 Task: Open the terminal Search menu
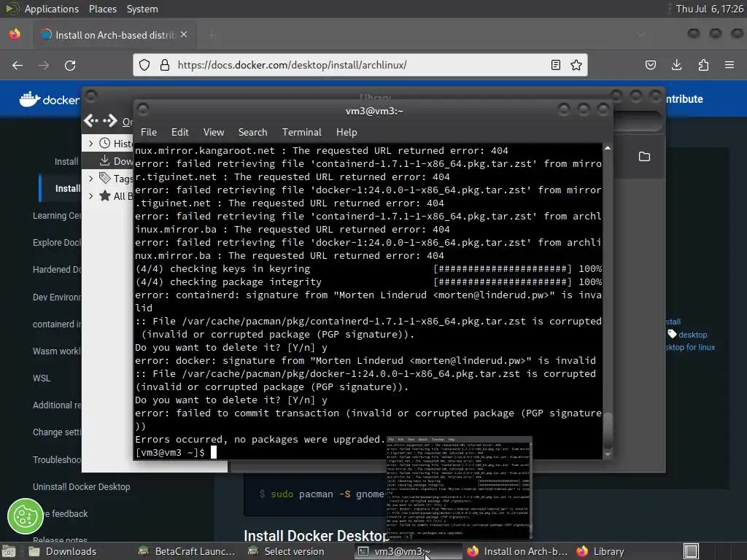(x=252, y=133)
